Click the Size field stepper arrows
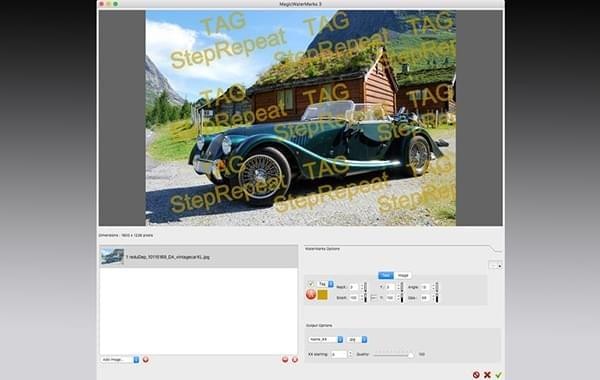600x380 pixels. coord(433,298)
